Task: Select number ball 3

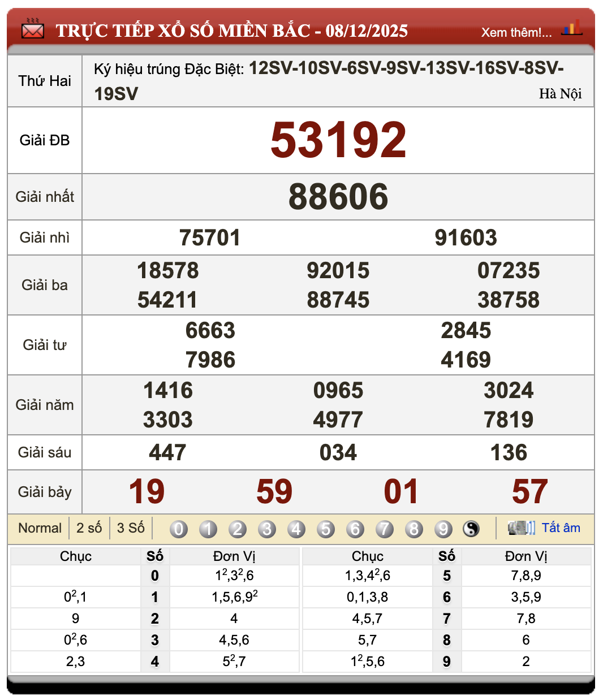Action: pos(266,528)
